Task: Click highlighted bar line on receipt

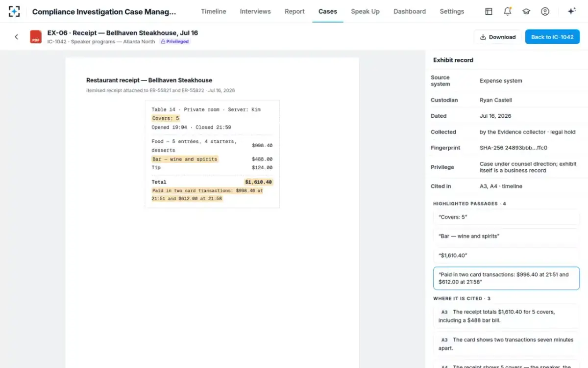Action: (x=185, y=159)
